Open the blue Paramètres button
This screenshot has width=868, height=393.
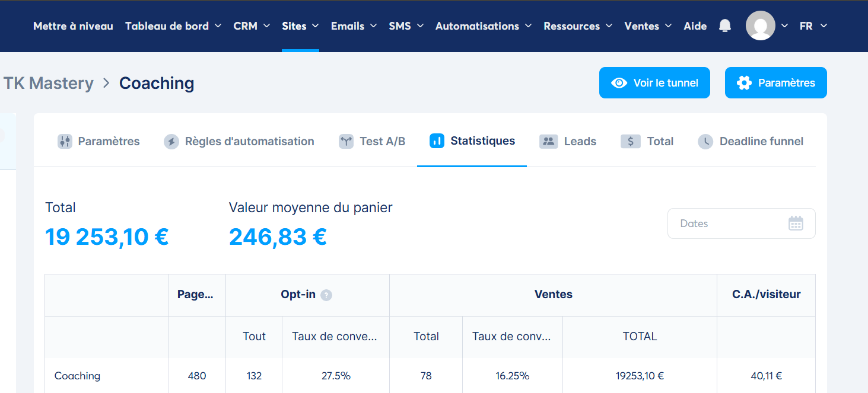pyautogui.click(x=775, y=83)
